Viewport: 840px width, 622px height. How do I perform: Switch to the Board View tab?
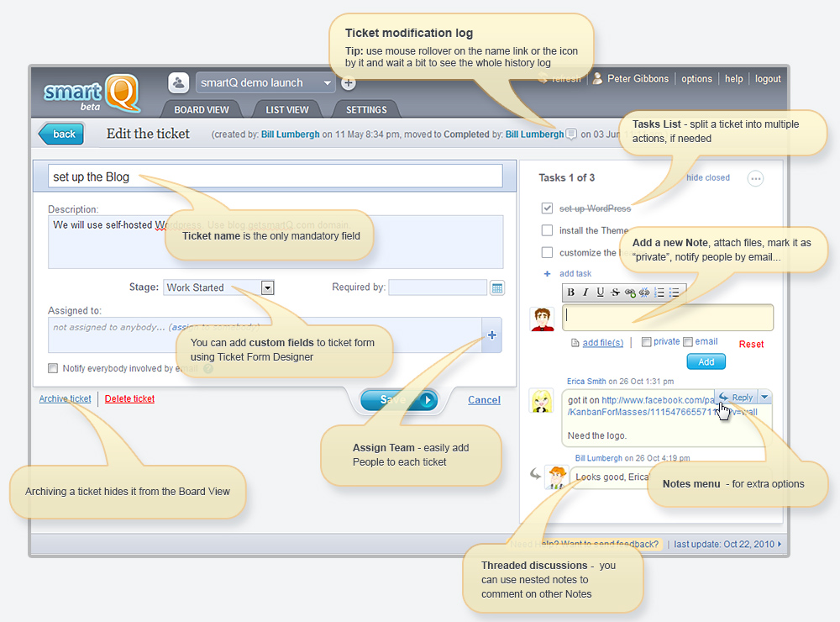(x=201, y=109)
